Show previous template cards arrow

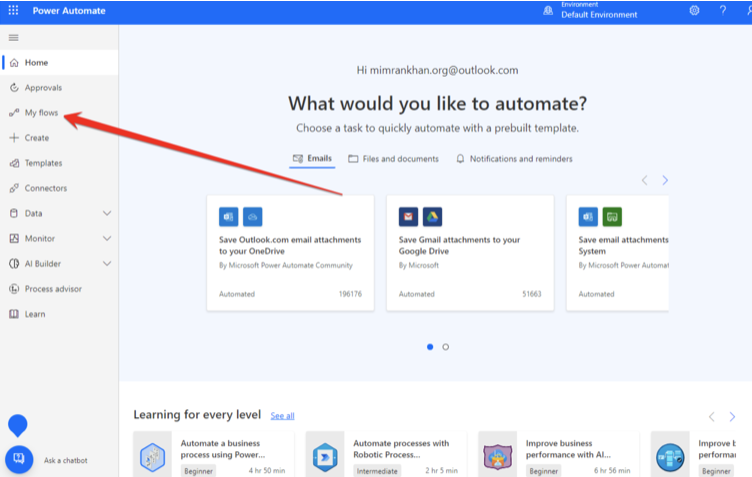pyautogui.click(x=645, y=180)
